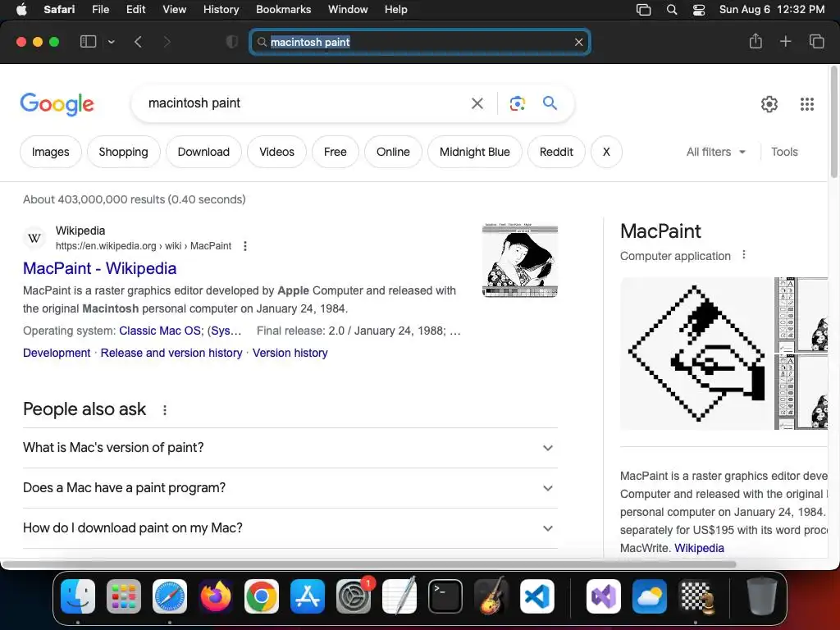Screen dimensions: 840x630
Task: Open People also ask options dots
Action: (164, 410)
